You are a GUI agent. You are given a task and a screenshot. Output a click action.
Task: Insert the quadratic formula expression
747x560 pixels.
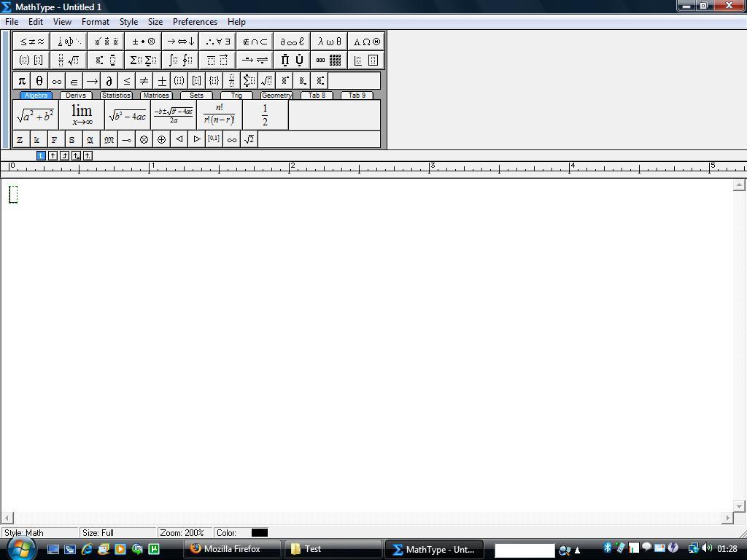[174, 114]
